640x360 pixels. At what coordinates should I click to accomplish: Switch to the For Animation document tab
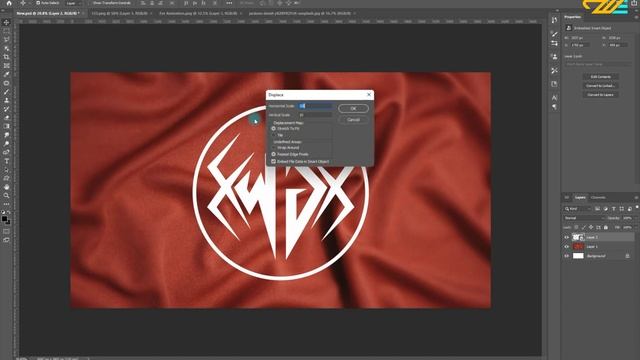coord(198,13)
